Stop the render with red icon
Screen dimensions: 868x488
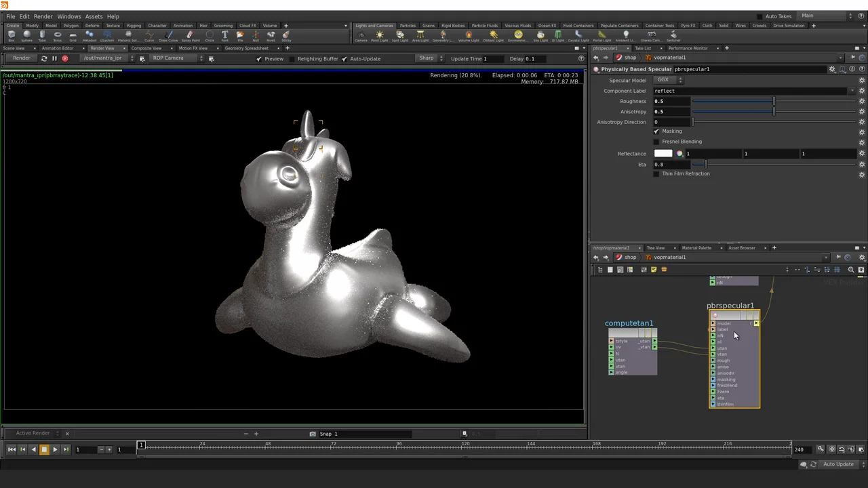pos(65,58)
